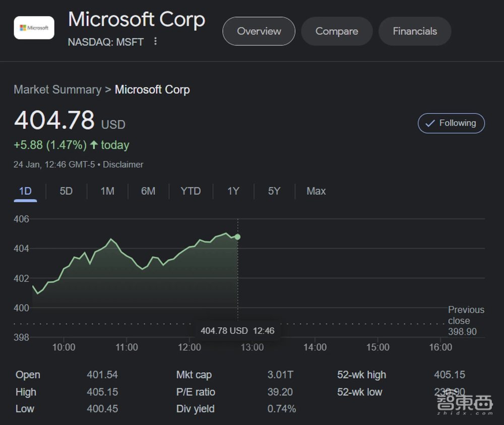This screenshot has width=504, height=425.
Task: Click the 52-wk low label
Action: [x=360, y=392]
